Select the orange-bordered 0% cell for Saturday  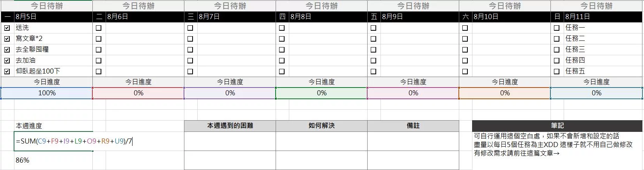[x=505, y=93]
